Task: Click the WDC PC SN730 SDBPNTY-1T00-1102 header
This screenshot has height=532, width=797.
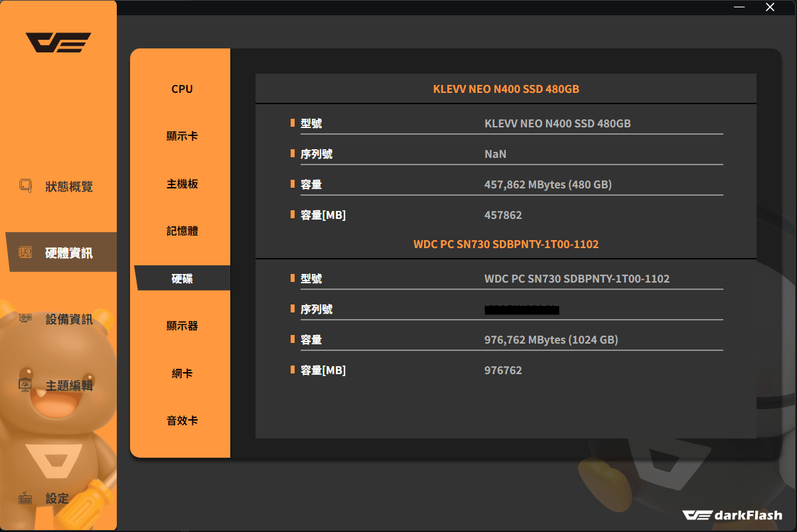Action: coord(506,244)
